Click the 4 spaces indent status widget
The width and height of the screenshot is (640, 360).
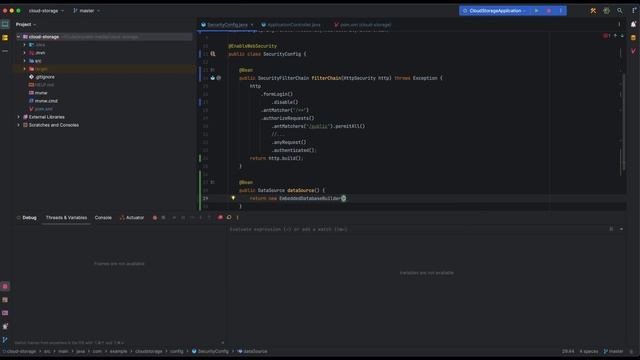click(589, 351)
